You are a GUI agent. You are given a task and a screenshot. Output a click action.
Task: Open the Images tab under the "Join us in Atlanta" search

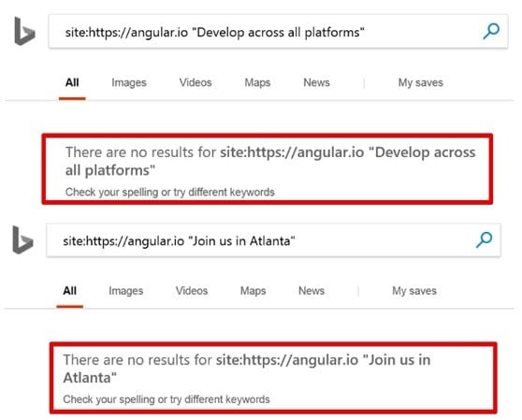[x=126, y=291]
